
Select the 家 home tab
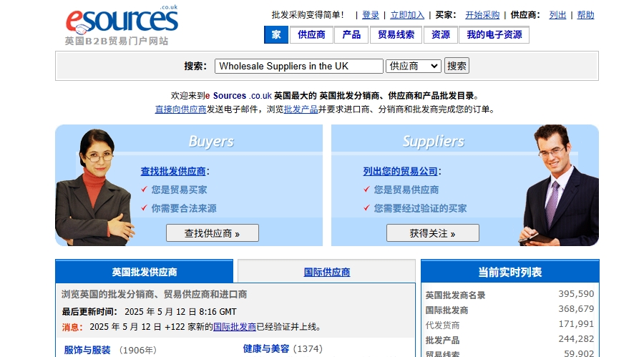(x=276, y=34)
